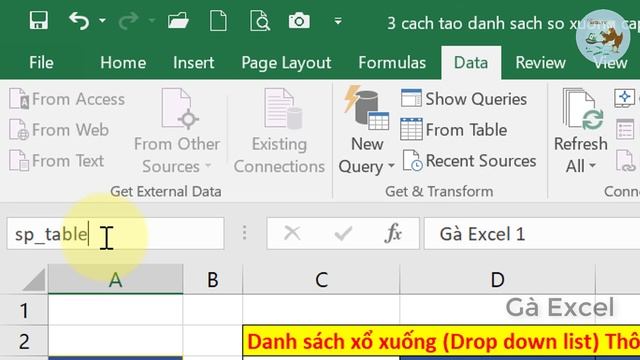Click the From Web button
The height and width of the screenshot is (360, 640).
pyautogui.click(x=59, y=130)
